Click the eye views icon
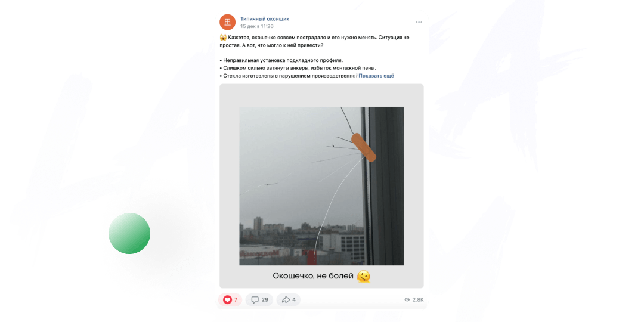This screenshot has width=644, height=322. (x=407, y=300)
